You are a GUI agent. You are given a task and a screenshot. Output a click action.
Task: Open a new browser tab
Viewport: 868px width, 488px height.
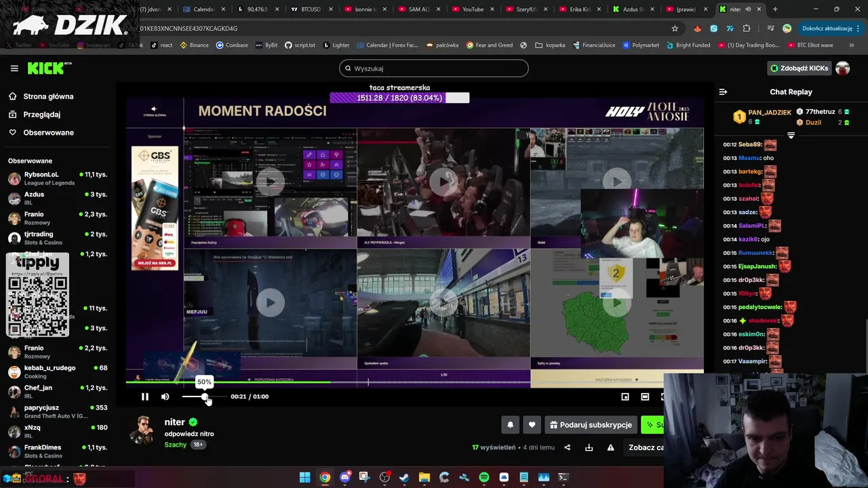tap(775, 9)
